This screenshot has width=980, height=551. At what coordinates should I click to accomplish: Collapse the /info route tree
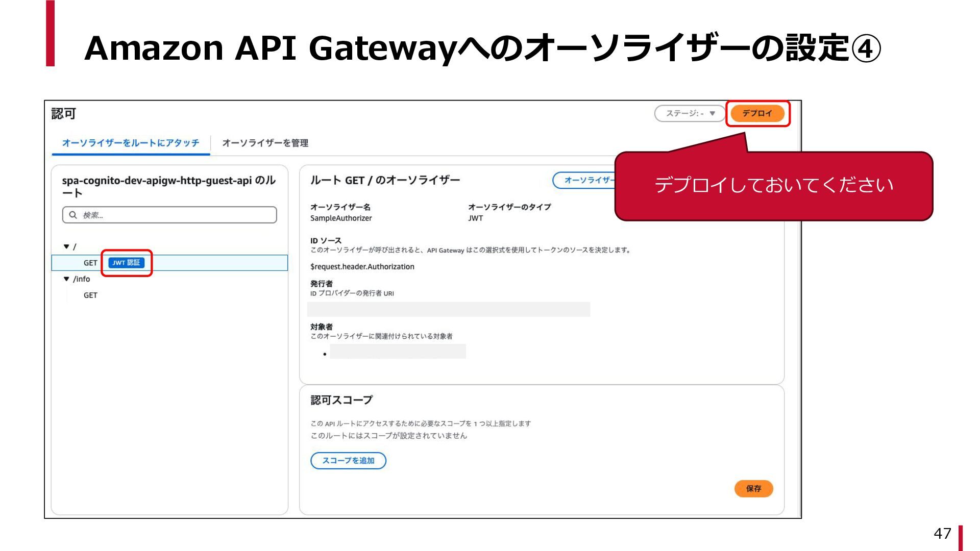pyautogui.click(x=66, y=279)
